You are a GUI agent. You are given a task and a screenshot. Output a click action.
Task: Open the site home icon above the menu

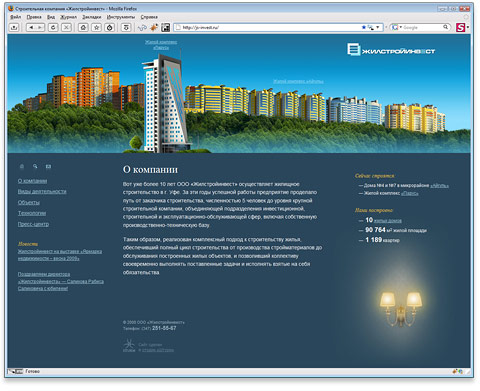(22, 166)
